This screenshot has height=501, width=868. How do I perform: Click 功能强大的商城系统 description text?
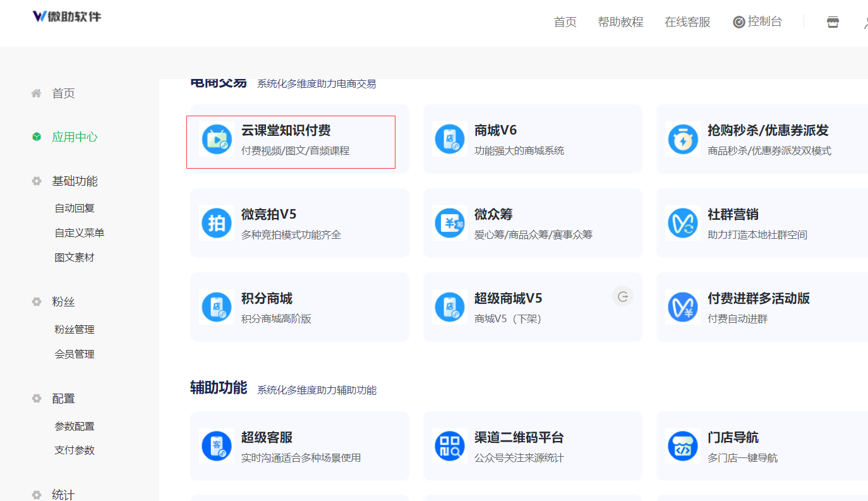(519, 151)
